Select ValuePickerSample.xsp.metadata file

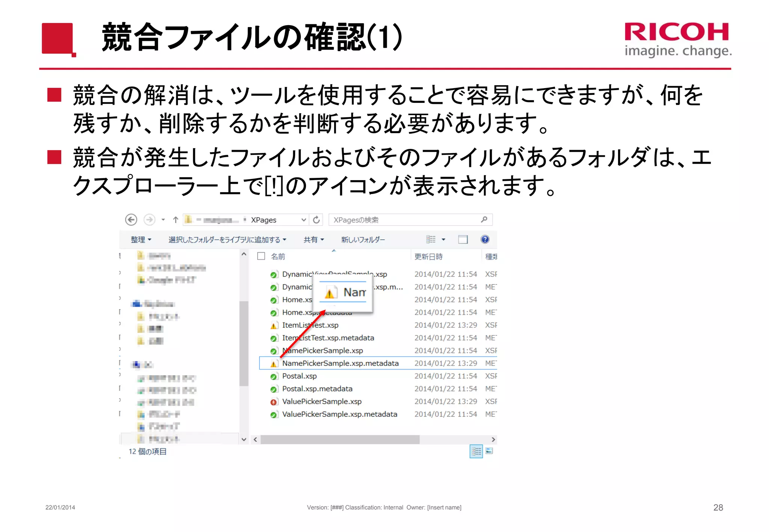(x=340, y=414)
